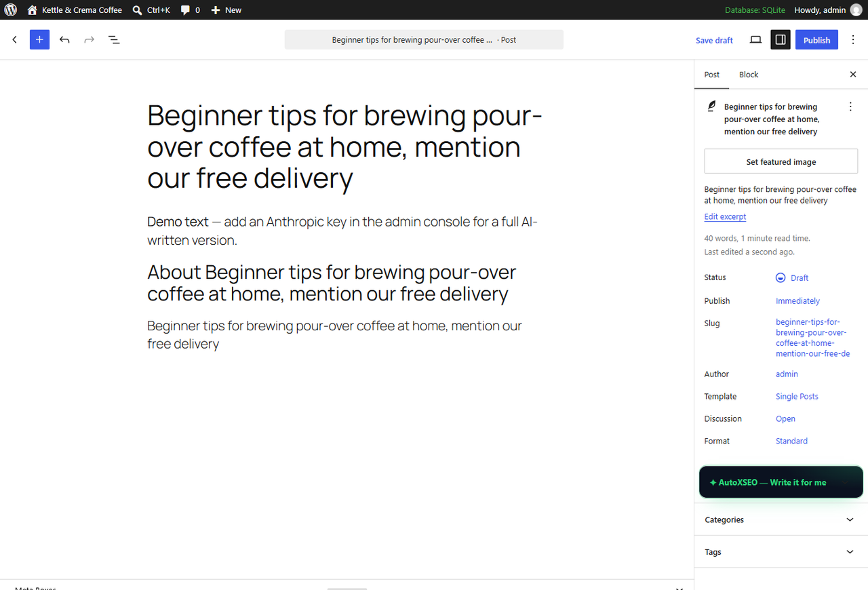
Task: Open the preview device laptop icon
Action: click(755, 40)
